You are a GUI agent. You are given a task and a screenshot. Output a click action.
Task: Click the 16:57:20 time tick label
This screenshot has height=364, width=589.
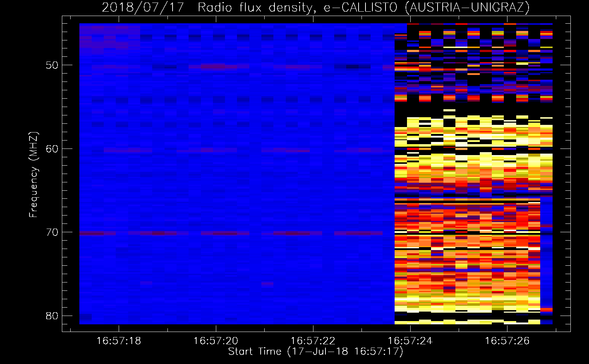pos(216,341)
